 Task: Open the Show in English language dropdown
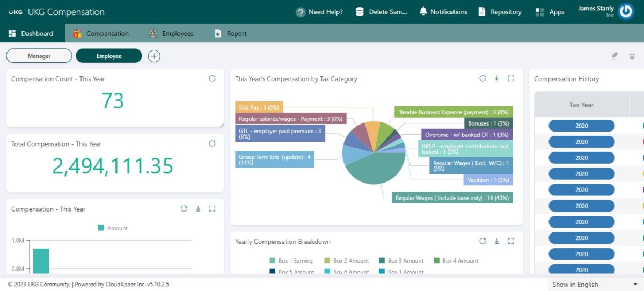(595, 284)
